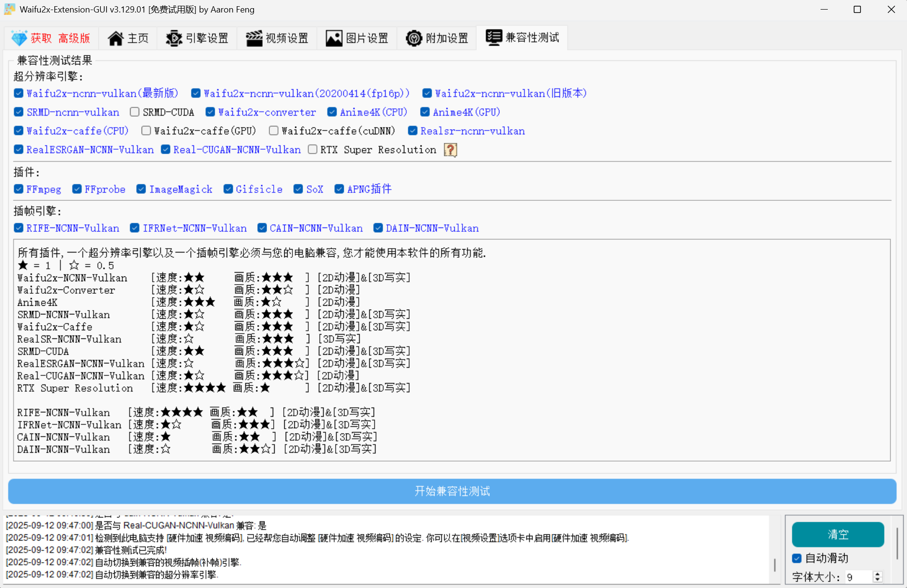
Task: Toggle CAIN-NCNN-Vulkan checkbox
Action: (262, 228)
